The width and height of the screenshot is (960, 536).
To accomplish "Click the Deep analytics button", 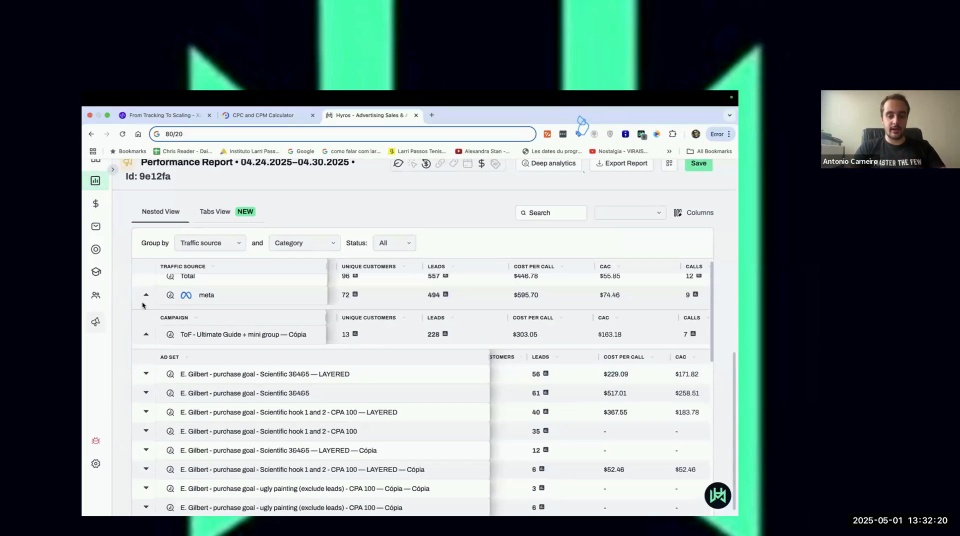I will click(549, 164).
